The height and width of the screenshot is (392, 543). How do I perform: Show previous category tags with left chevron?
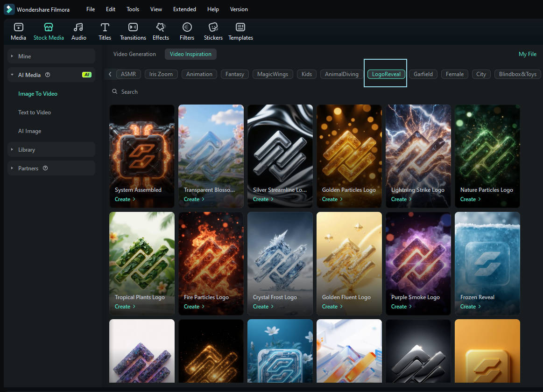click(x=110, y=74)
